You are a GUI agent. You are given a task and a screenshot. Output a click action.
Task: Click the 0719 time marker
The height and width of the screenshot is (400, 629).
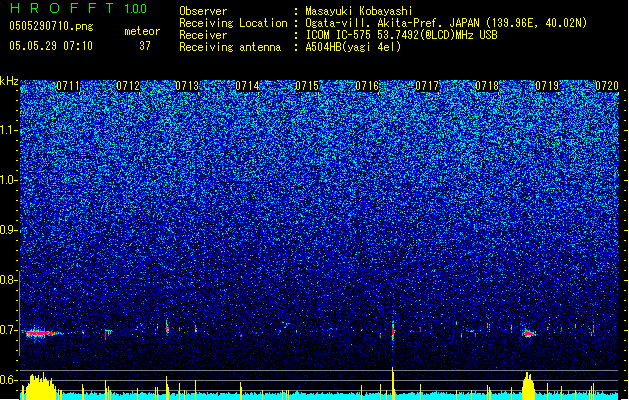[547, 86]
